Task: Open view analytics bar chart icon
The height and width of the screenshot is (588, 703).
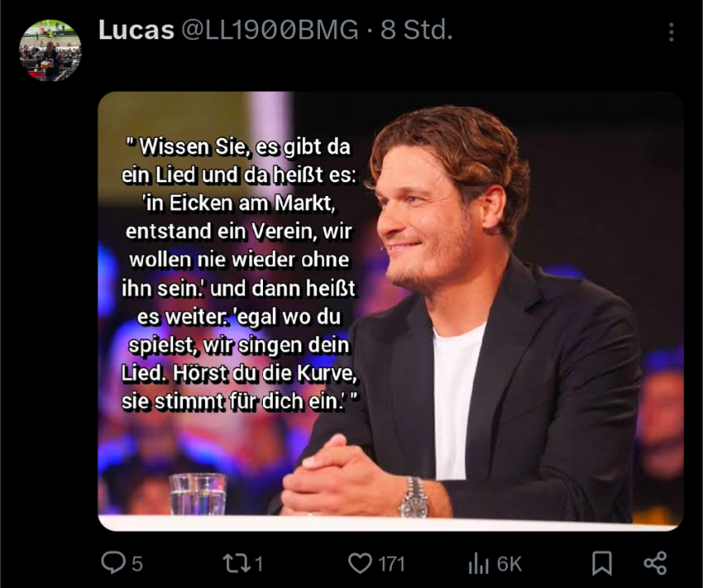Action: (x=478, y=563)
